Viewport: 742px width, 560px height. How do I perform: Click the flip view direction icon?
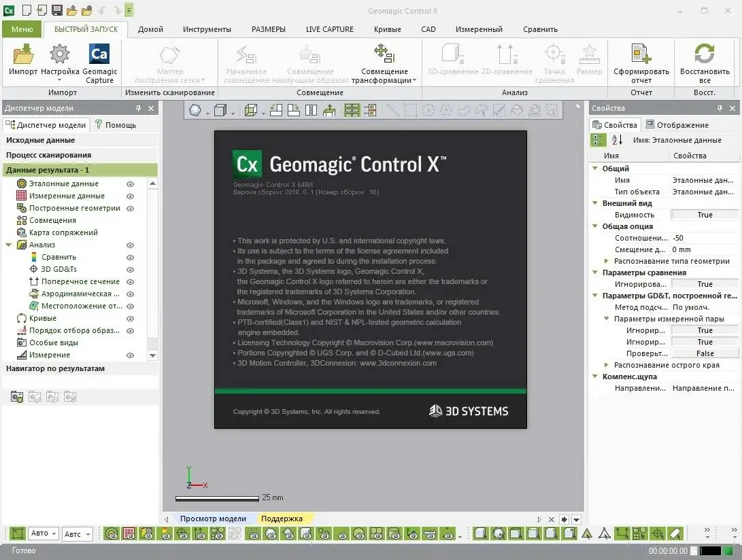[x=311, y=111]
